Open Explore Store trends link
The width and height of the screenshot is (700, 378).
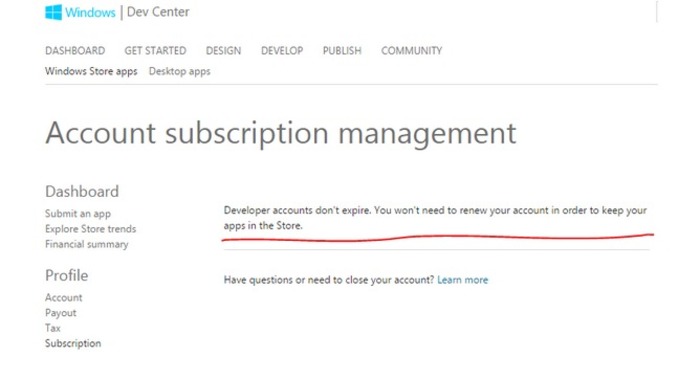coord(91,229)
